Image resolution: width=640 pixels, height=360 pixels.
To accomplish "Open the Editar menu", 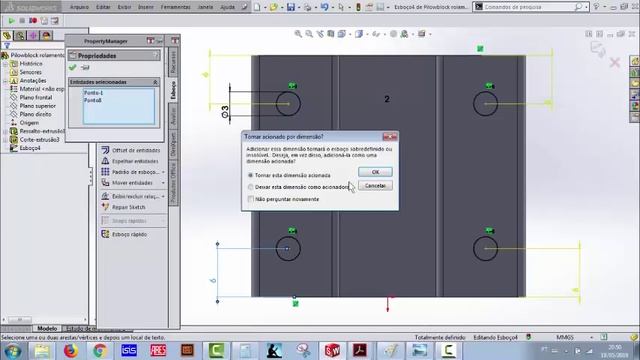I will click(103, 7).
